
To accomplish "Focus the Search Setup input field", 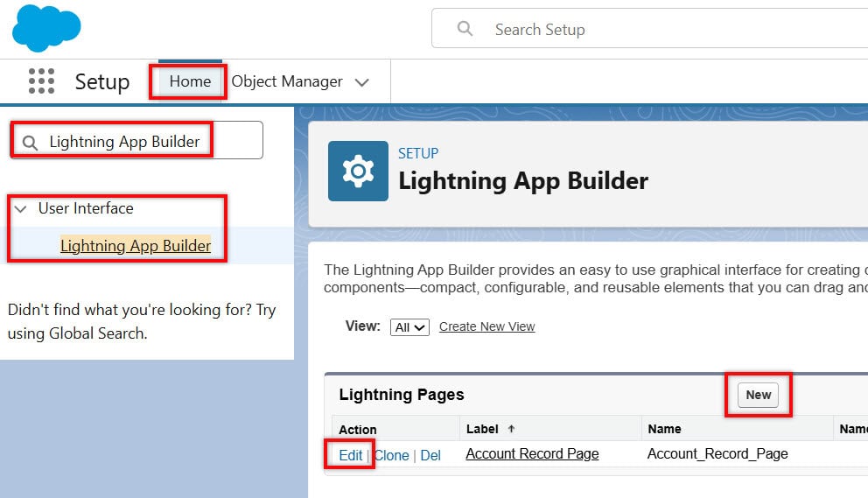I will coord(649,28).
